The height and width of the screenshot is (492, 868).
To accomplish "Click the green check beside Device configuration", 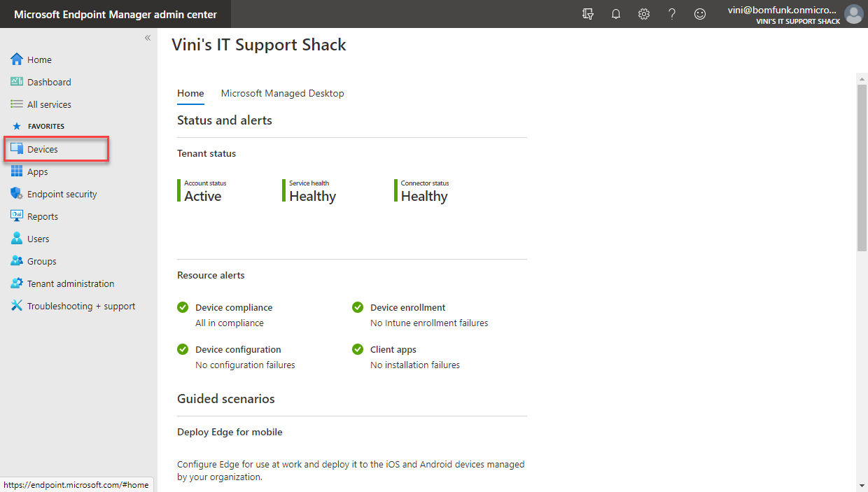I will coord(183,349).
